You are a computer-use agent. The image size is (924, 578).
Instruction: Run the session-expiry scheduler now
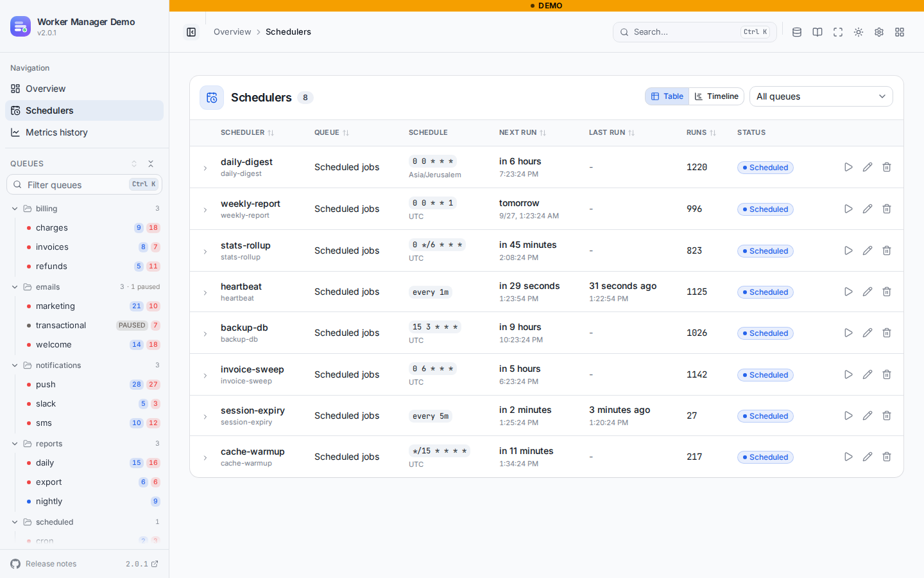[848, 416]
